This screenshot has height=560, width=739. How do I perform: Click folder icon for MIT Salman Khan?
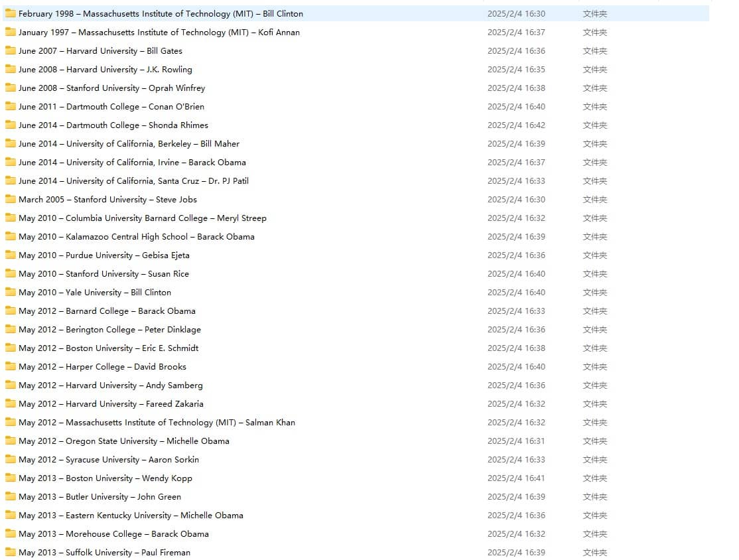[11, 422]
